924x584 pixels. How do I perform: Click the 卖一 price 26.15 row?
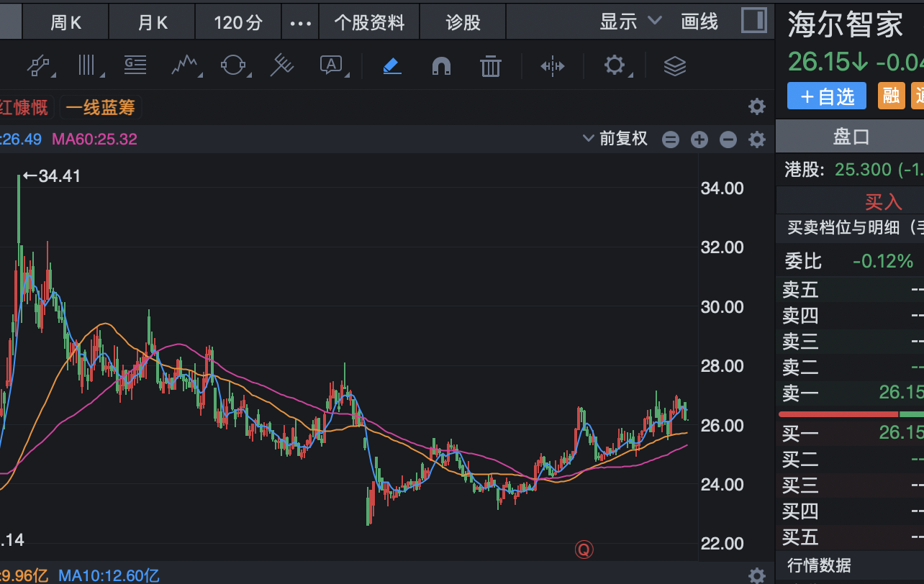[851, 393]
